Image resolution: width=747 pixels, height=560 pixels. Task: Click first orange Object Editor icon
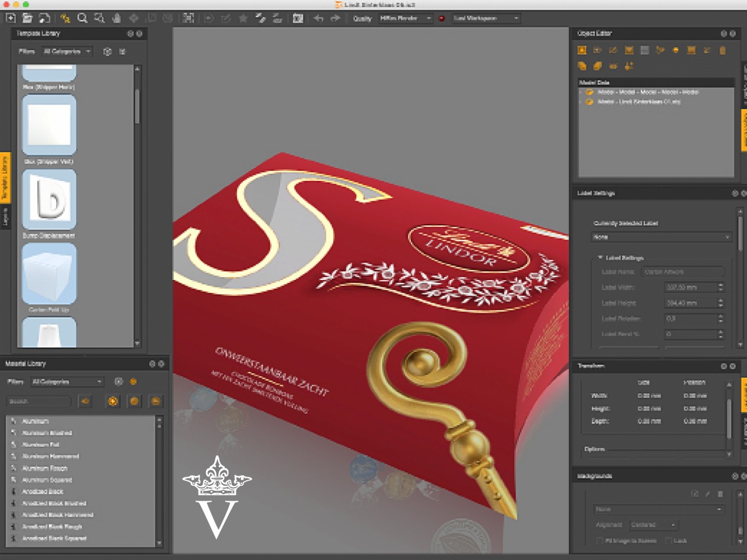(582, 51)
